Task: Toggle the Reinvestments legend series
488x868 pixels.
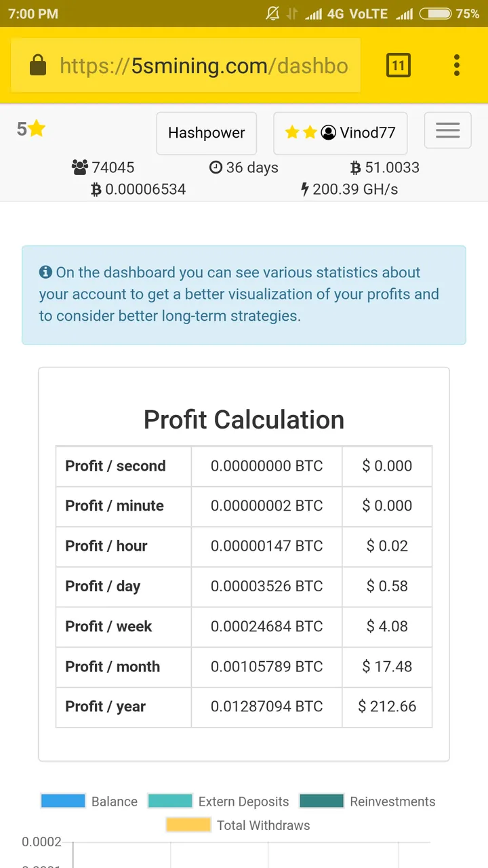Action: pyautogui.click(x=367, y=801)
